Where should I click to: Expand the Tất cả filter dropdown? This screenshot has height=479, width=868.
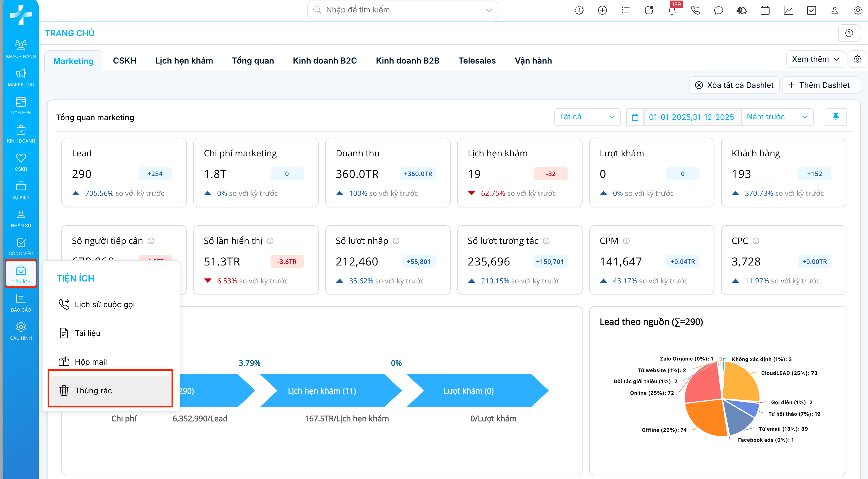(x=587, y=117)
